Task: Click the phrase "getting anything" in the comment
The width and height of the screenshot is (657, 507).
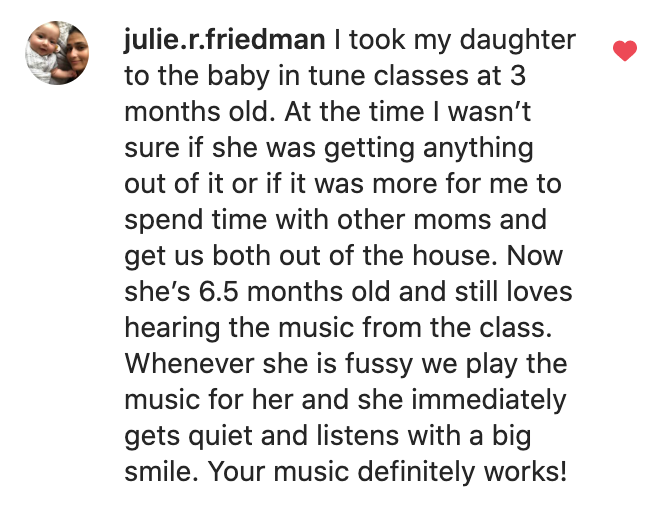Action: click(429, 149)
